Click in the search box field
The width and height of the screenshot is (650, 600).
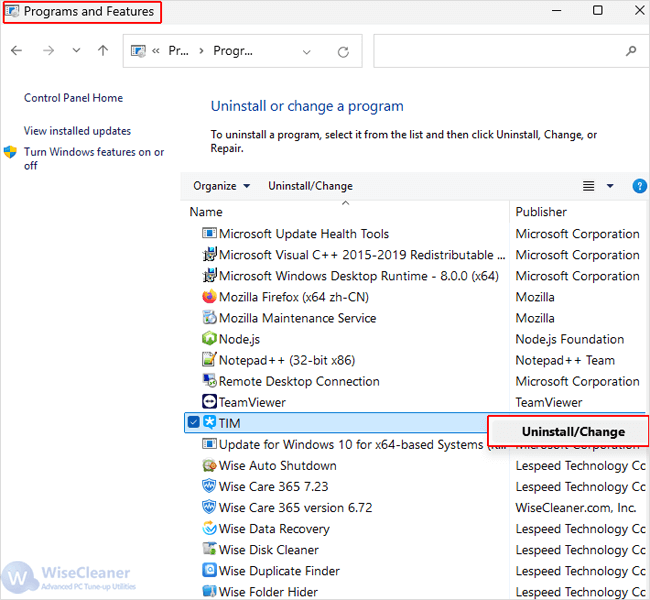(511, 51)
